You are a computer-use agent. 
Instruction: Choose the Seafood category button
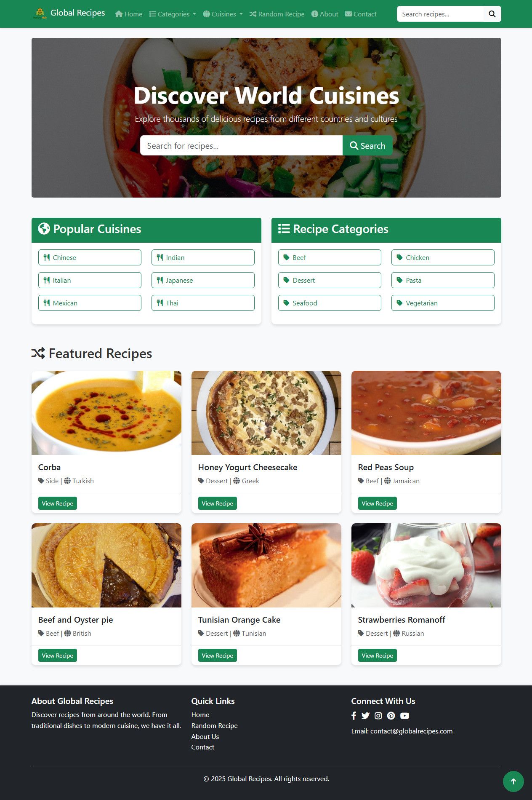click(x=330, y=303)
